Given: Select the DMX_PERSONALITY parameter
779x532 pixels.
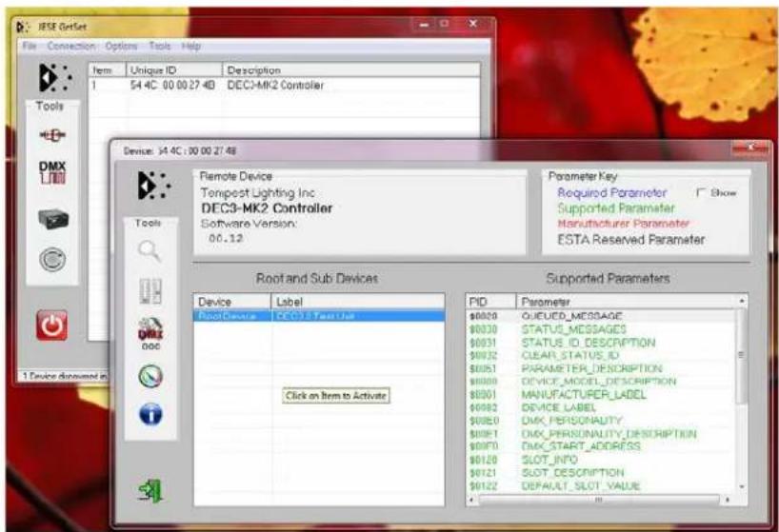Looking at the screenshot, I should click(x=571, y=421).
